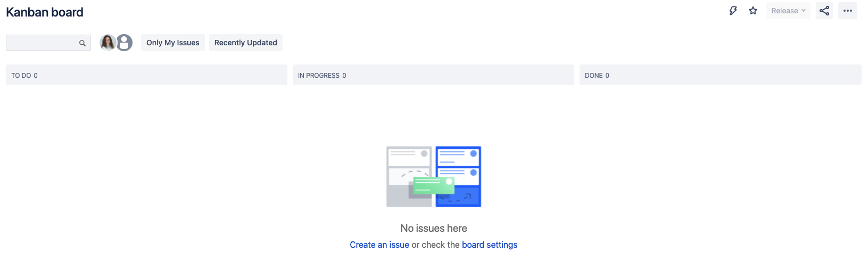Open the Release dropdown

click(x=788, y=11)
